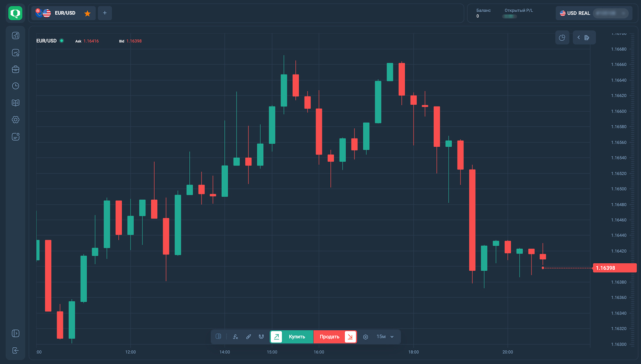Toggle the chart layout panel icon
Screen dimensions: 641x364
219,336
